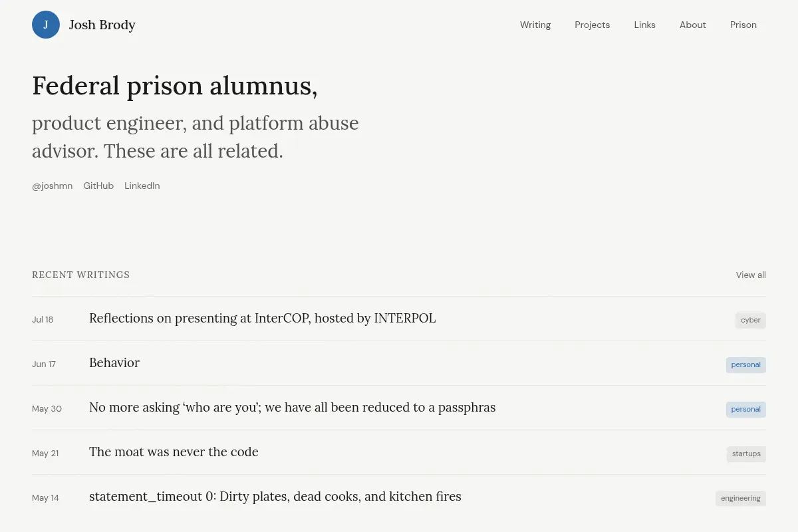Open the @joshmn profile link

(52, 186)
